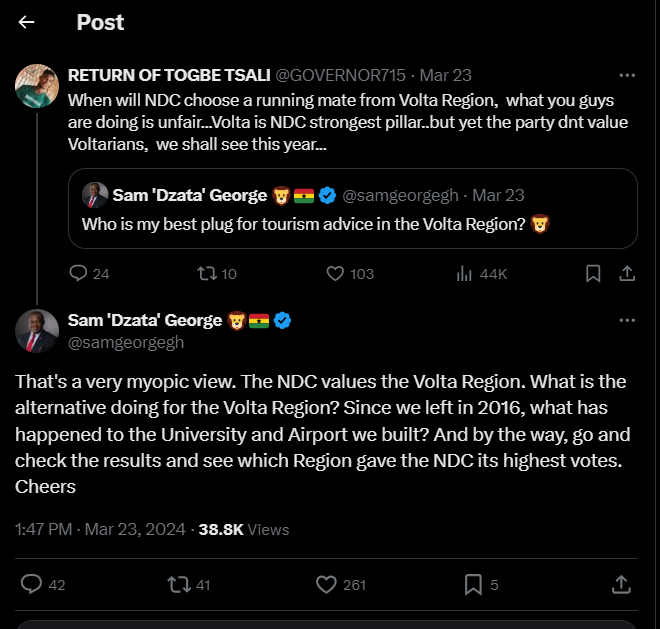Bookmark Sam George's reply with 5 bookmarks
This screenshot has width=660, height=629.
point(472,584)
